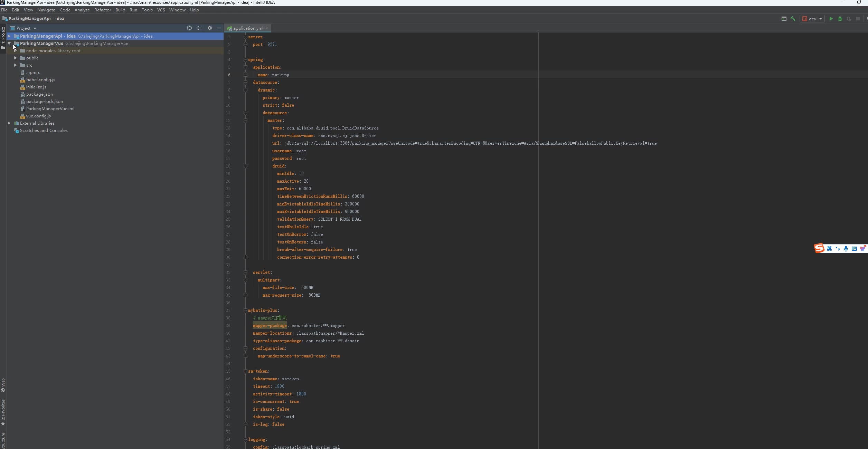Hide the Project tool window

coord(219,28)
